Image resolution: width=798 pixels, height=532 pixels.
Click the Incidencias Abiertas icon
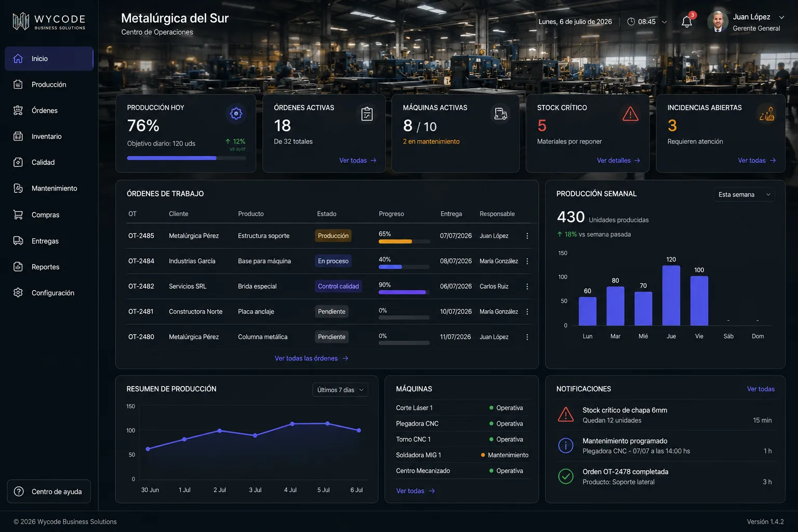767,114
